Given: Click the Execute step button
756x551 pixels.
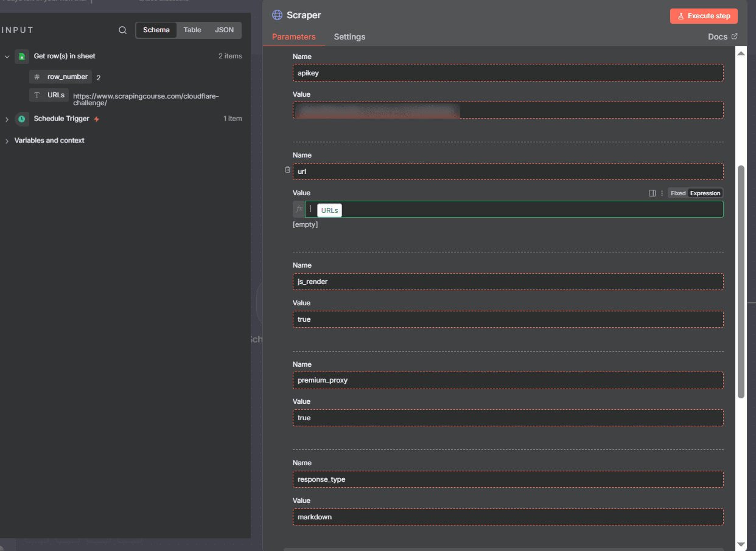Looking at the screenshot, I should point(704,16).
